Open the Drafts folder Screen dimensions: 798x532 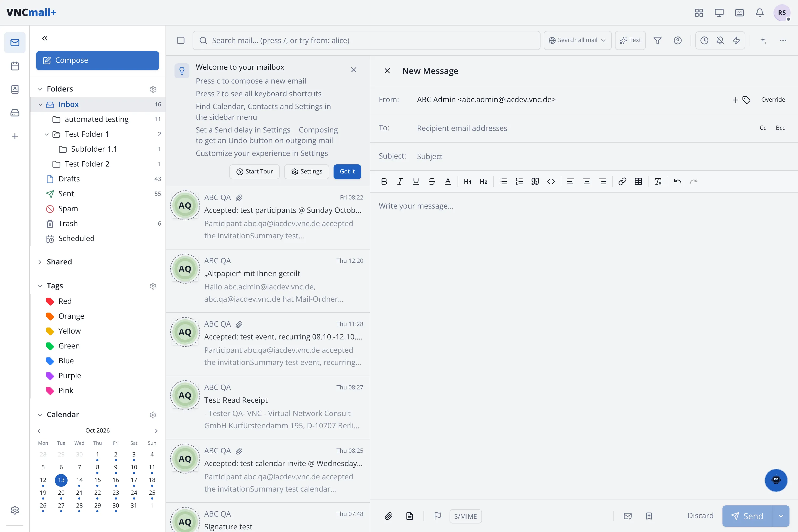point(98,179)
